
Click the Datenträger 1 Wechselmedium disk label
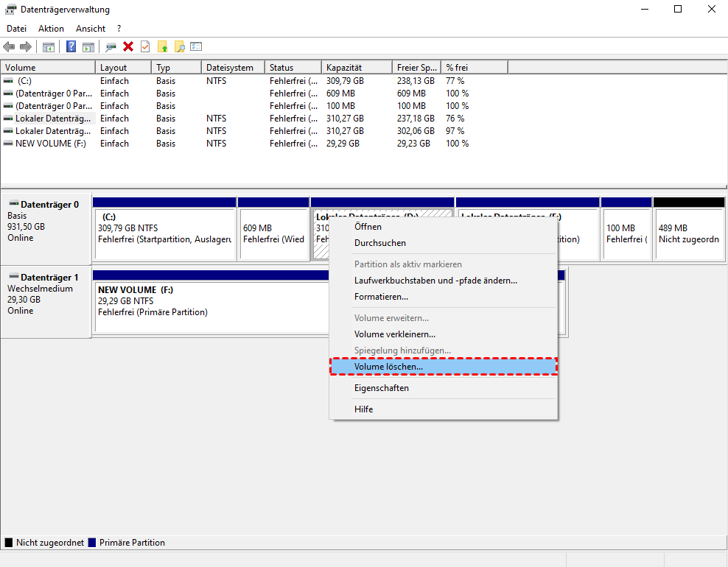pos(46,302)
